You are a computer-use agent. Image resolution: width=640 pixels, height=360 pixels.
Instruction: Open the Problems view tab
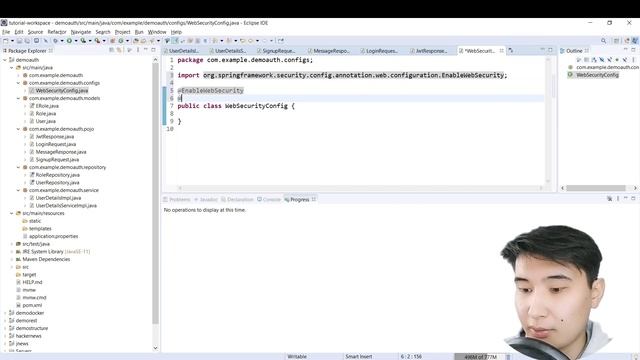[x=177, y=200]
